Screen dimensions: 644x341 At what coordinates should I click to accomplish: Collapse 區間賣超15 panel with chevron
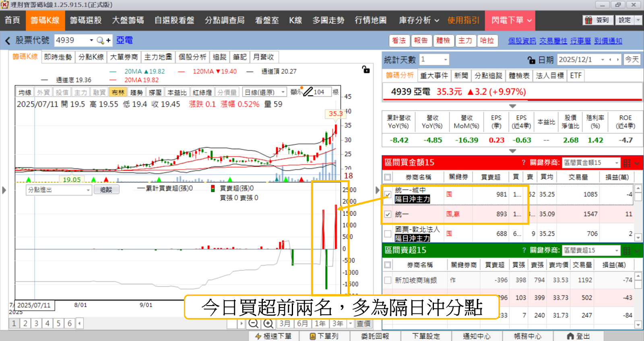coord(637,251)
